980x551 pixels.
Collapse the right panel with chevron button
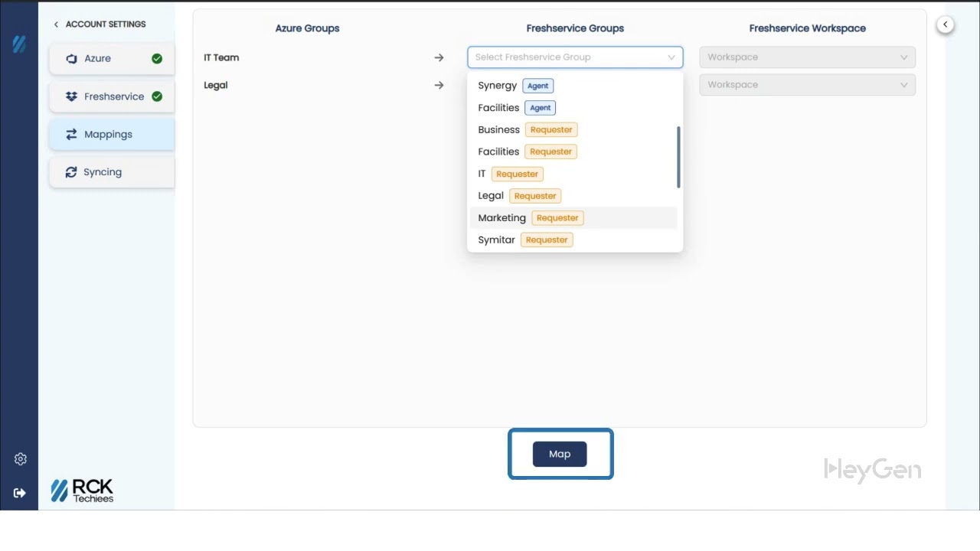click(946, 24)
